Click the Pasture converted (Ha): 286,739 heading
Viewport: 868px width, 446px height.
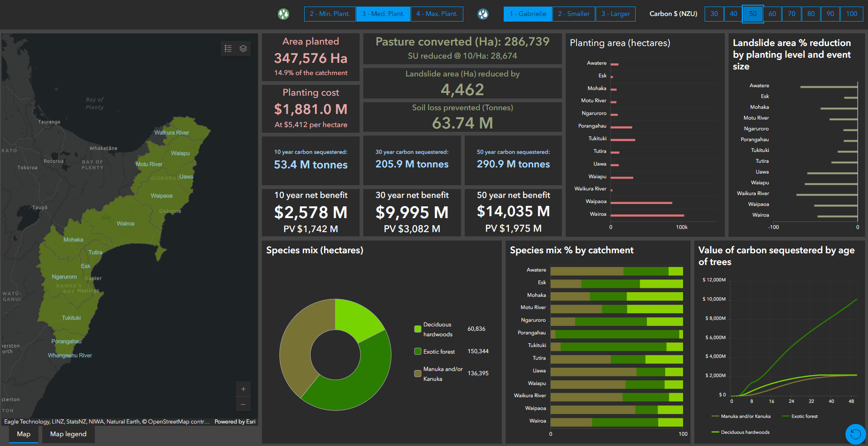click(462, 42)
